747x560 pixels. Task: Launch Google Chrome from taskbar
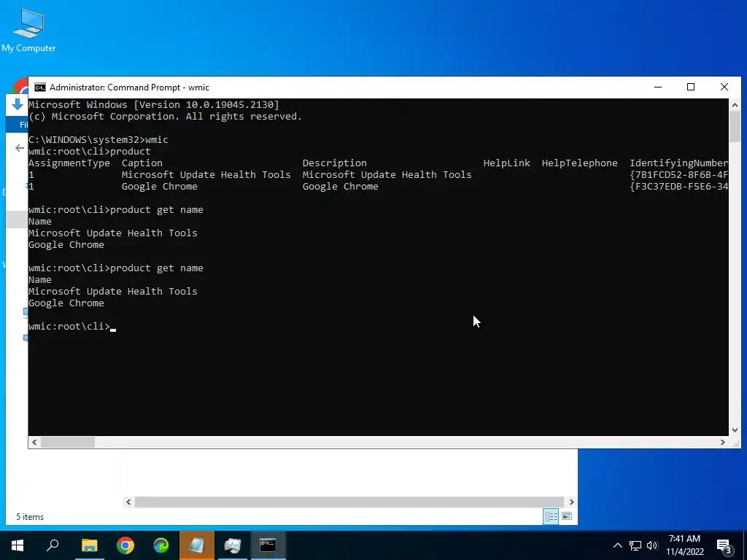(125, 545)
